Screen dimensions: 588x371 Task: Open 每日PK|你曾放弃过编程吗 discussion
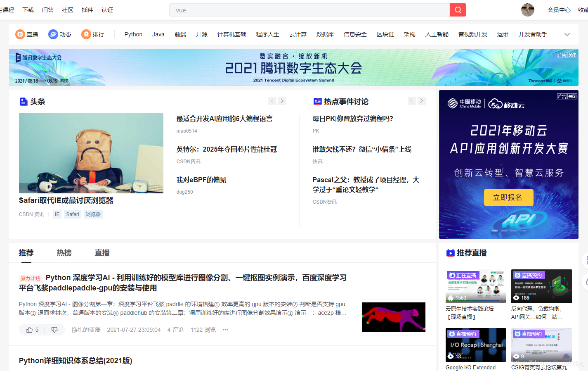(x=353, y=119)
